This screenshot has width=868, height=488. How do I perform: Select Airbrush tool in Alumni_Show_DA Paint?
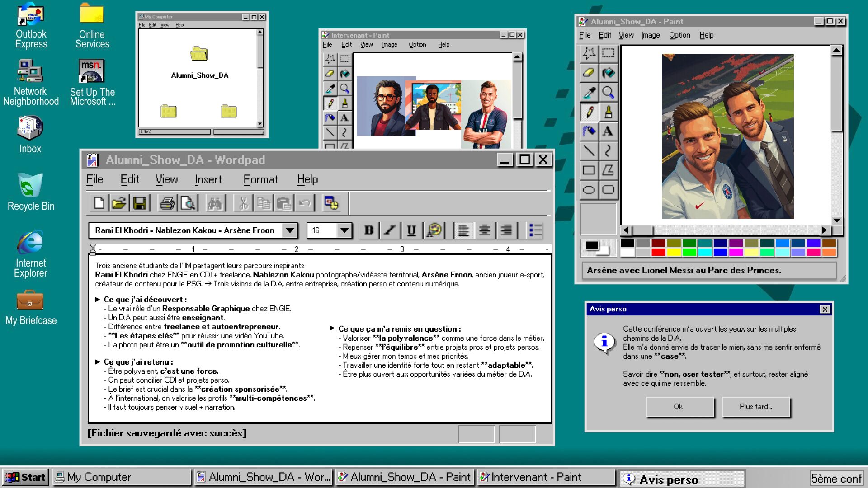pos(589,131)
